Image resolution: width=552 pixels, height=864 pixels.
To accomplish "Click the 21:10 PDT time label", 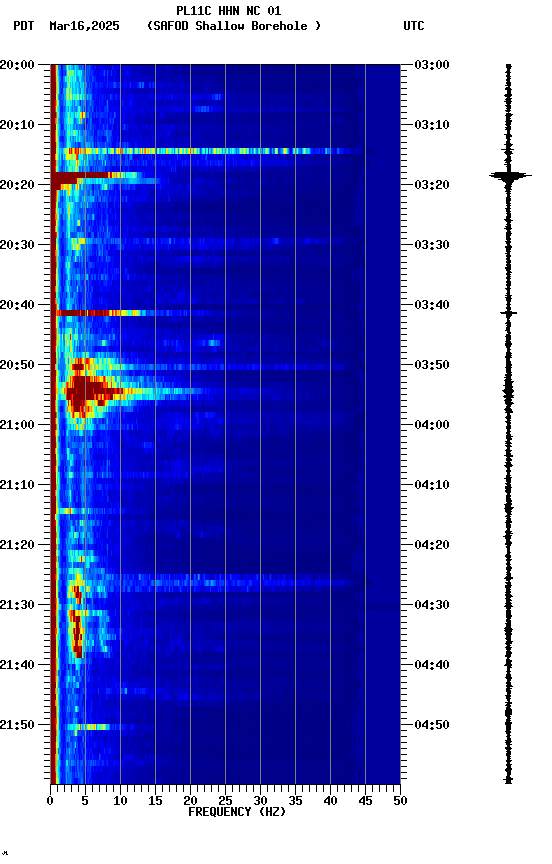I will [x=18, y=485].
